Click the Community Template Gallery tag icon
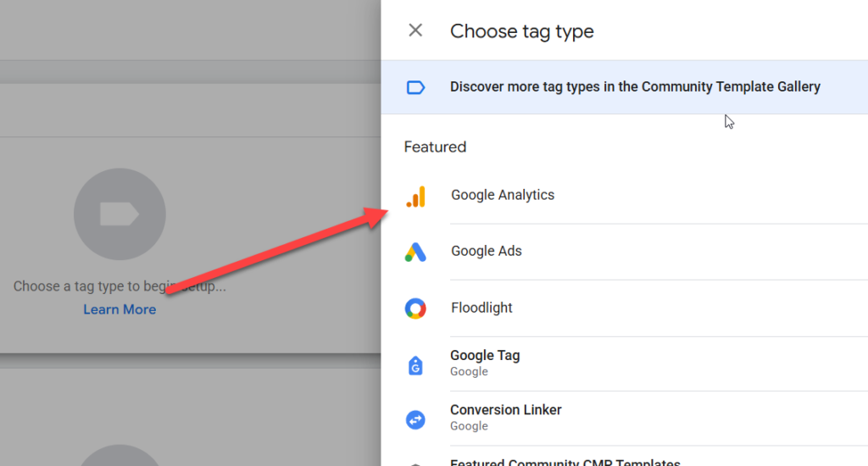 coord(415,87)
